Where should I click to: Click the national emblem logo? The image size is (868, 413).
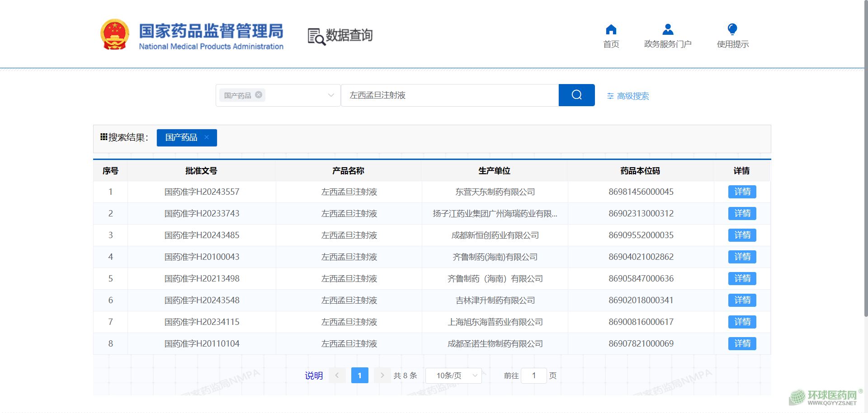(x=115, y=34)
